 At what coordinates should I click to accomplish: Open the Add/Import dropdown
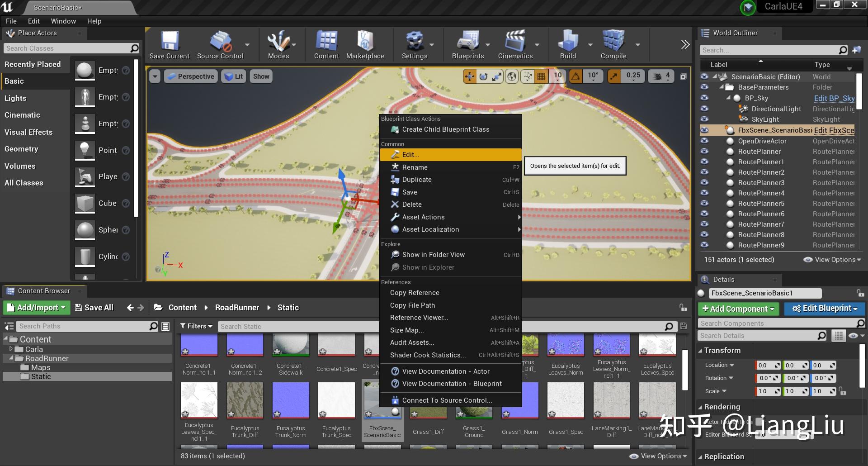[37, 308]
